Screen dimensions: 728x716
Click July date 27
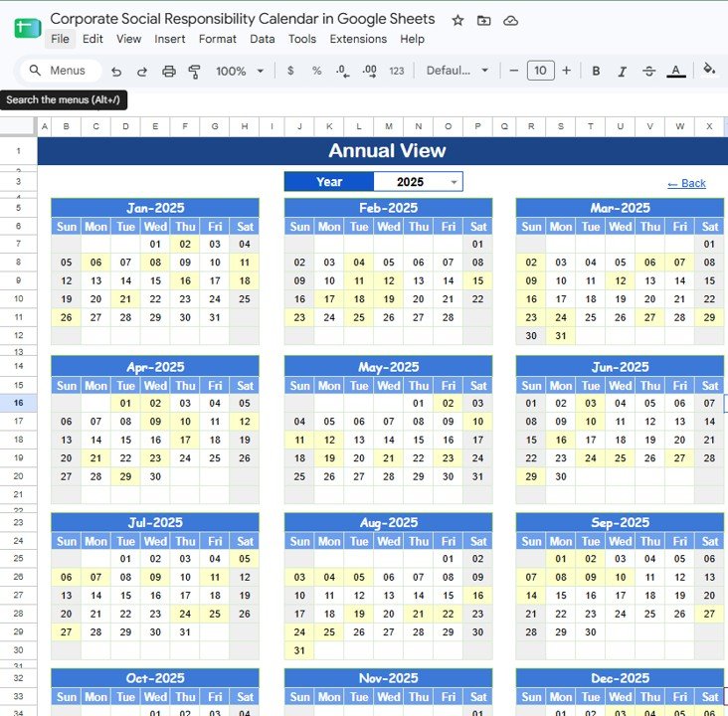click(67, 631)
